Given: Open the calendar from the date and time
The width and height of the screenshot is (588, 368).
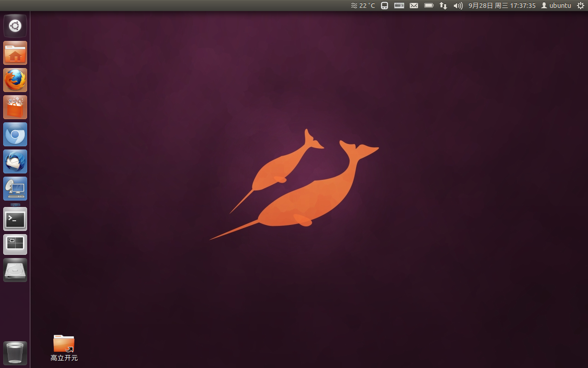Looking at the screenshot, I should (502, 6).
